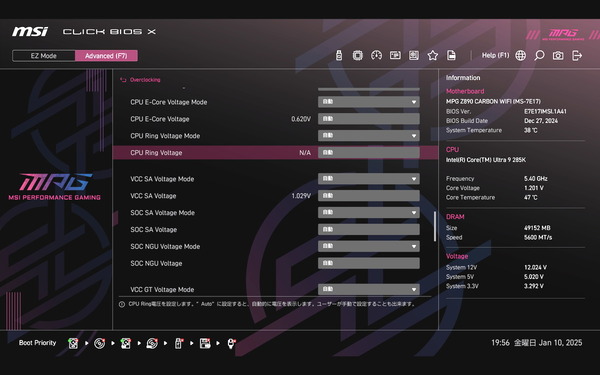This screenshot has height=375, width=600.
Task: Click the SOC NGU Voltage input field
Action: pyautogui.click(x=368, y=263)
